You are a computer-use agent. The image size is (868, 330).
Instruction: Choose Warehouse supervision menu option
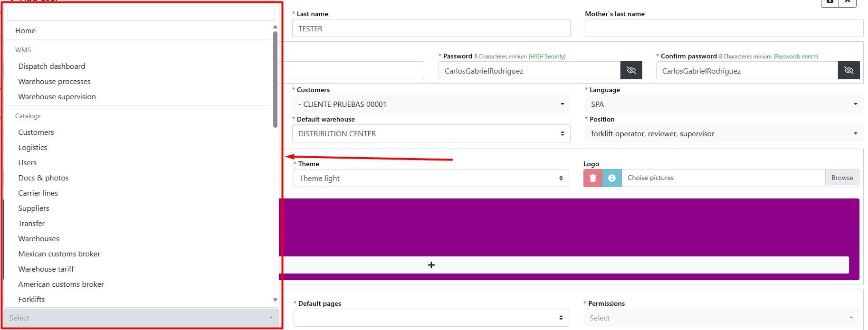tap(57, 97)
